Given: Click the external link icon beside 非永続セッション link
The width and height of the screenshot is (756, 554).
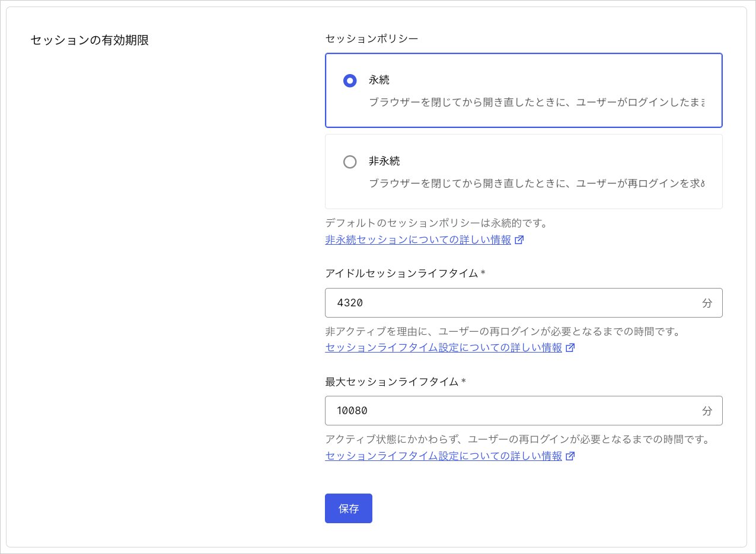Looking at the screenshot, I should 519,239.
